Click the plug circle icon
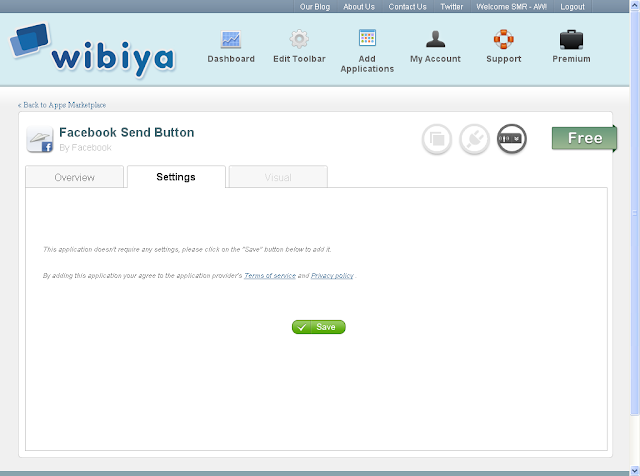Screen dimensions: 640x476 pyautogui.click(x=474, y=139)
